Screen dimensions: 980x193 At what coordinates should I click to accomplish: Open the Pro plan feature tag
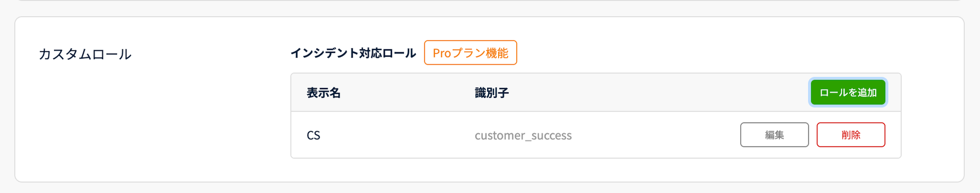pos(470,53)
